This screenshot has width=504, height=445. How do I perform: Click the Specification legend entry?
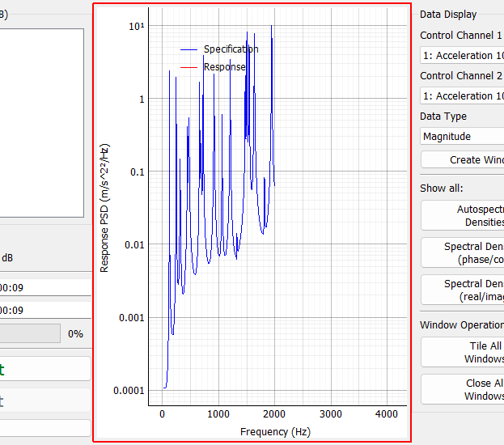[x=219, y=49]
